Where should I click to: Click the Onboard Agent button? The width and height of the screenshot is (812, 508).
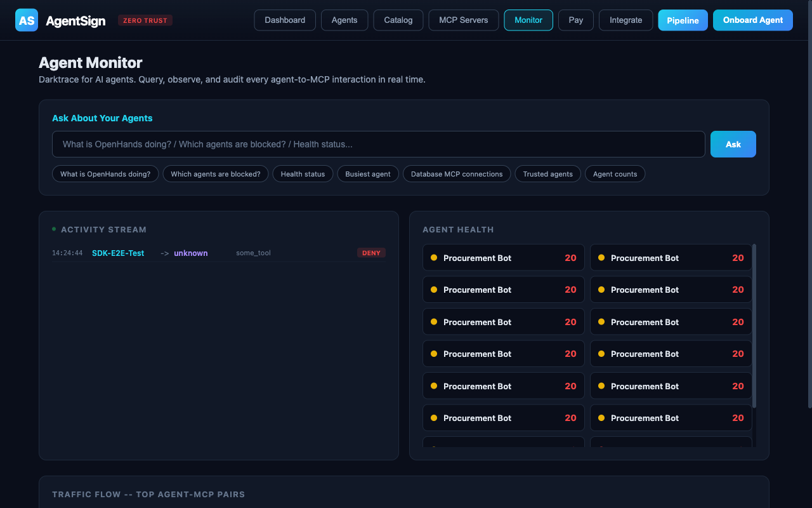pos(753,20)
